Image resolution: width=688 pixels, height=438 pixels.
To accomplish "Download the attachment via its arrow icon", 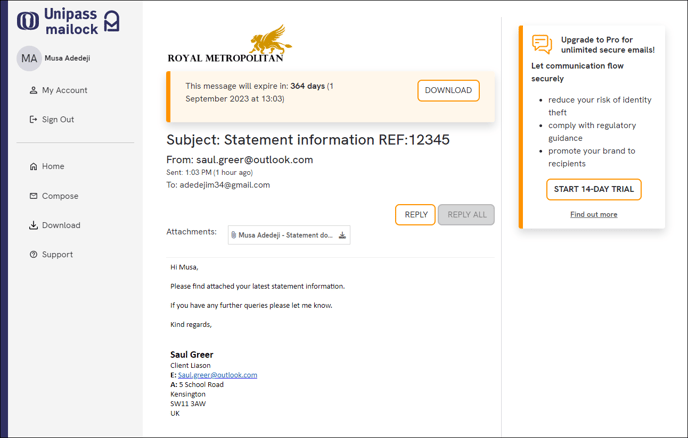I will (342, 235).
